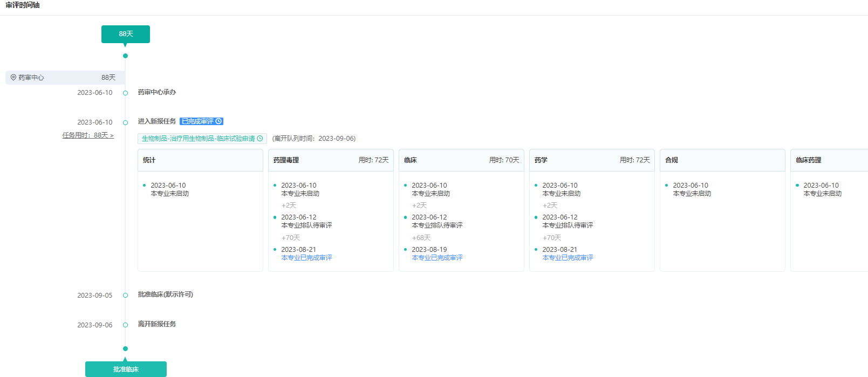Open 本专业已完成审评 link under 药理毒理
868x377 pixels.
(x=306, y=258)
